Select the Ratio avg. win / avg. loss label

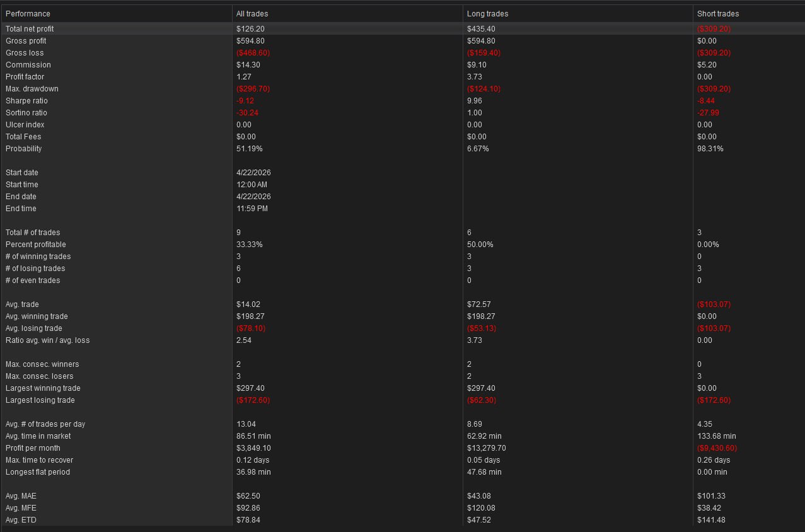(x=48, y=340)
